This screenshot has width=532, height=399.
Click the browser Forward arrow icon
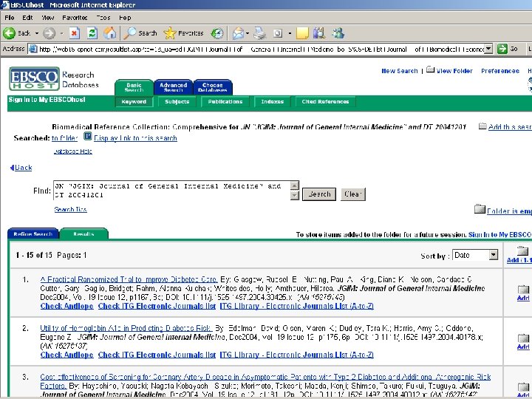(x=50, y=33)
